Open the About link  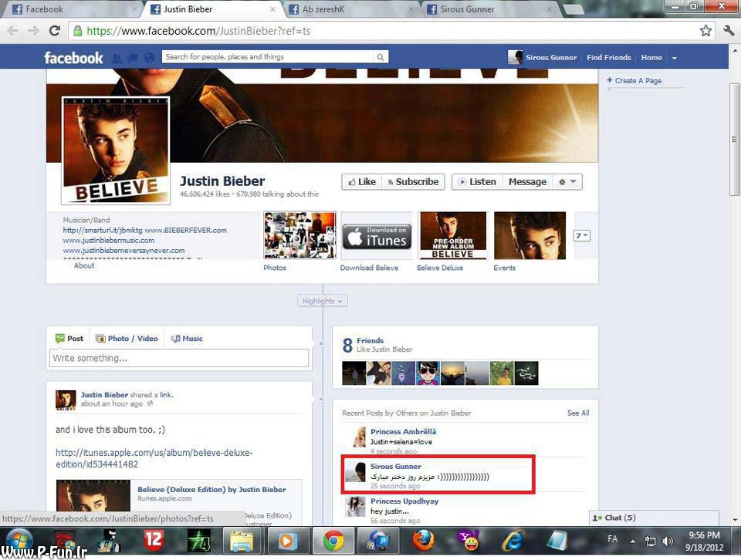click(84, 265)
